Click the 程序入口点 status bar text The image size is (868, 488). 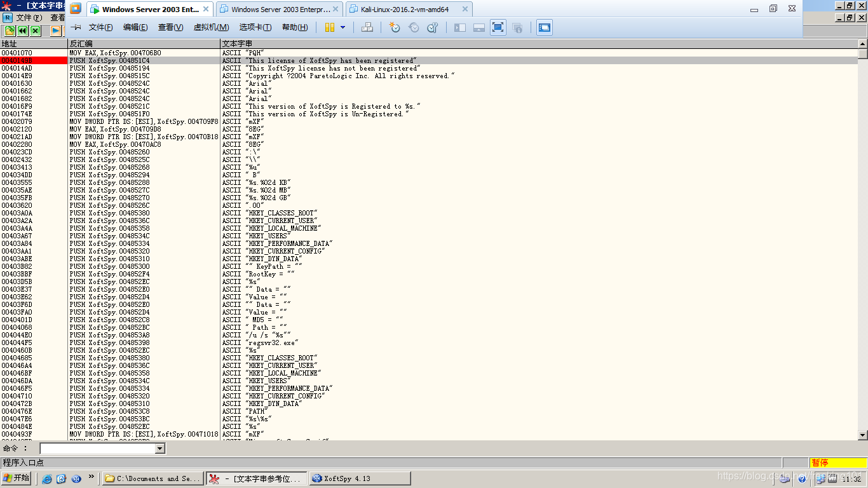23,463
